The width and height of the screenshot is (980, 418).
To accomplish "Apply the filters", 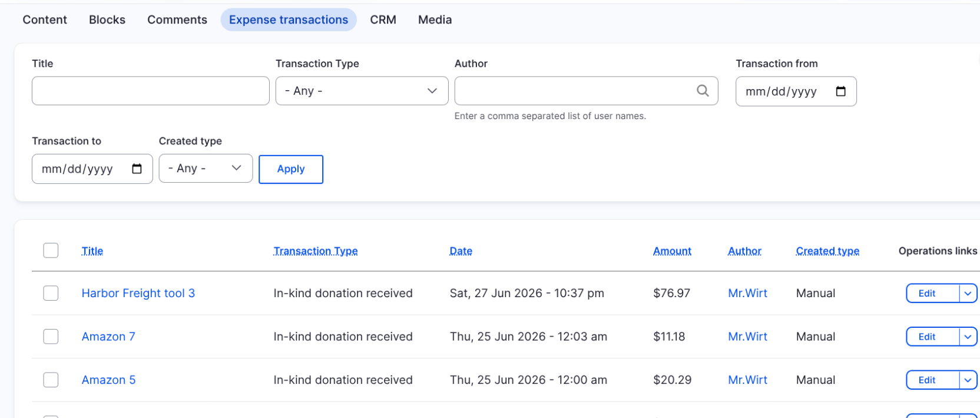I will coord(291,169).
